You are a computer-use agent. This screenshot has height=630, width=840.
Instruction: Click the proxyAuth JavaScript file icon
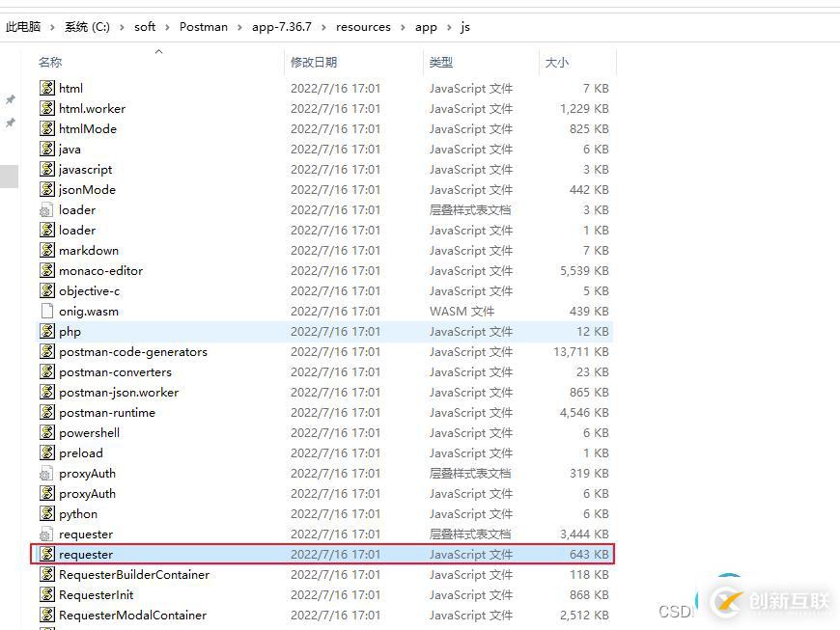pyautogui.click(x=47, y=494)
